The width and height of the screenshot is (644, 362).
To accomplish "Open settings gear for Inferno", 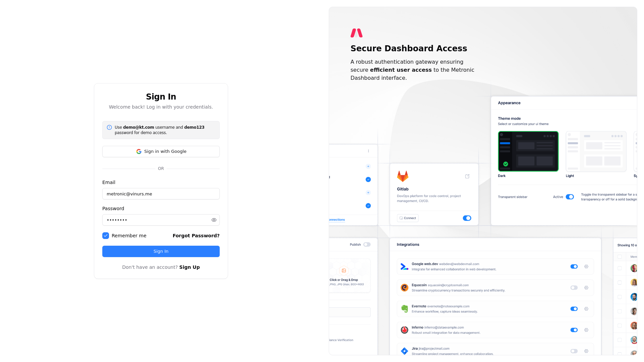I will [586, 330].
